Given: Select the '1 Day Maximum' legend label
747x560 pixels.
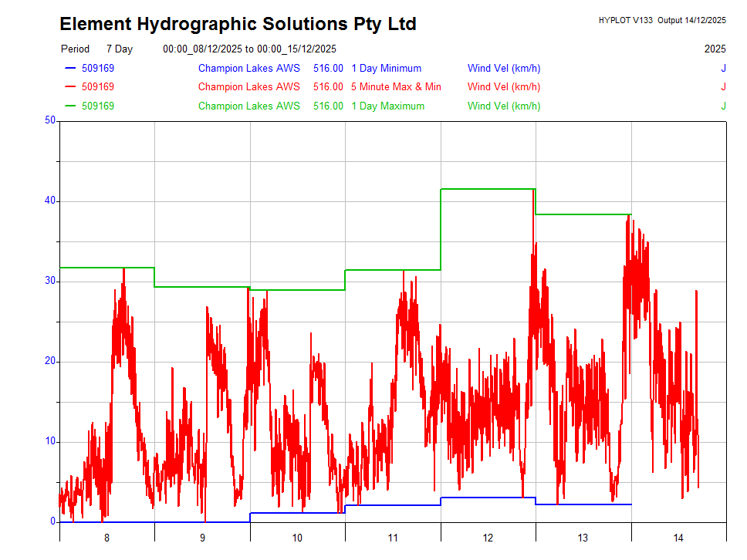Looking at the screenshot, I should [x=387, y=106].
